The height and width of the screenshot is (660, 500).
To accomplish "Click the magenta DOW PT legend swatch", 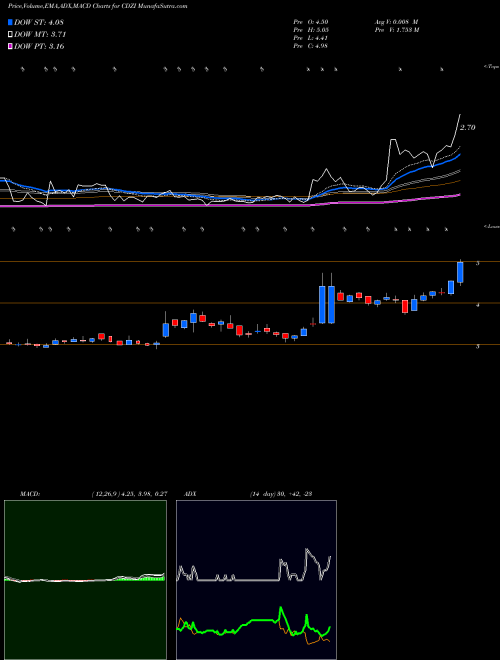I will point(10,47).
